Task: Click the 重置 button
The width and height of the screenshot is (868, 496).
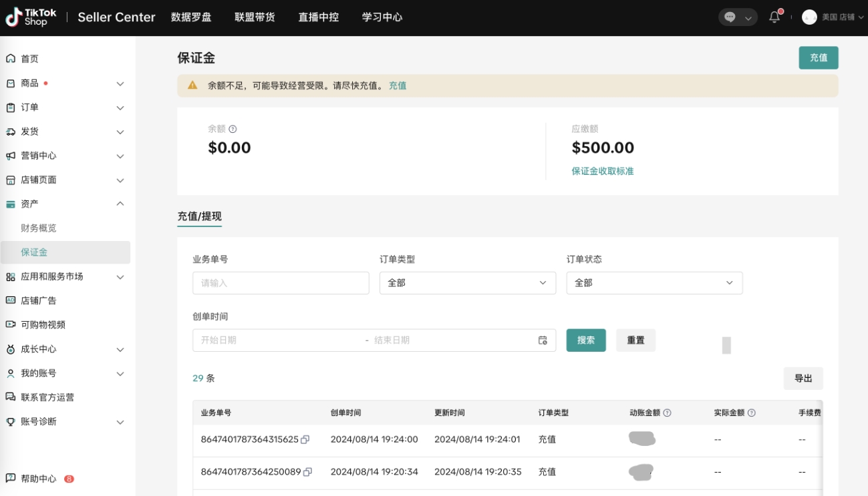Action: (x=635, y=340)
